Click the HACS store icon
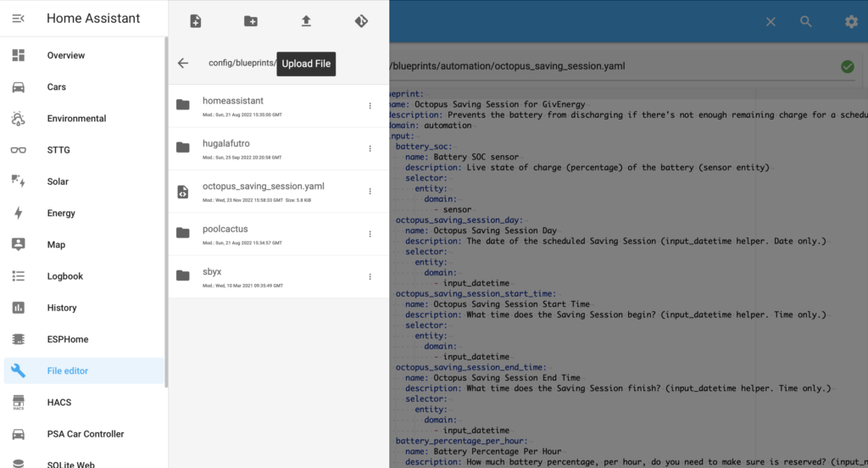 click(19, 402)
